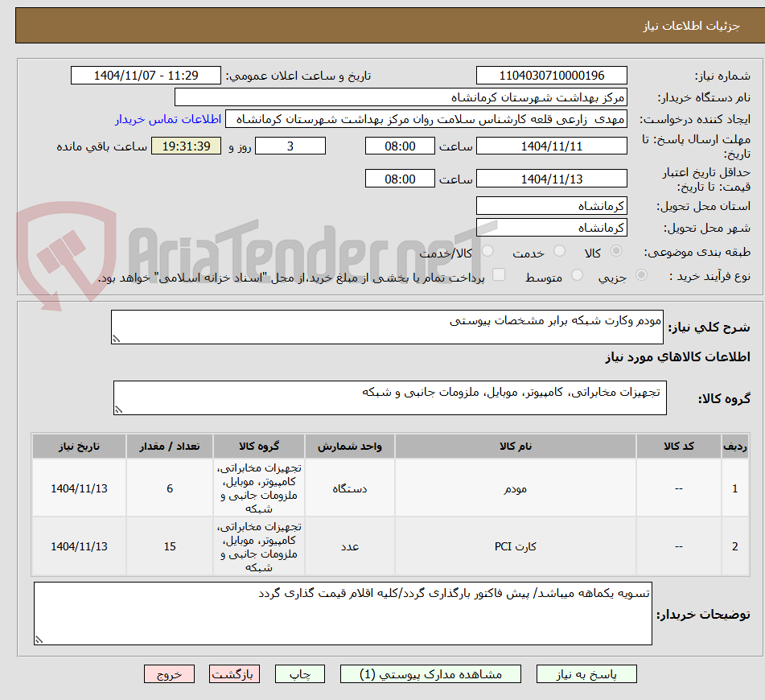Click the شماره نیاز field 1104030710000196
The image size is (765, 700).
(x=551, y=76)
